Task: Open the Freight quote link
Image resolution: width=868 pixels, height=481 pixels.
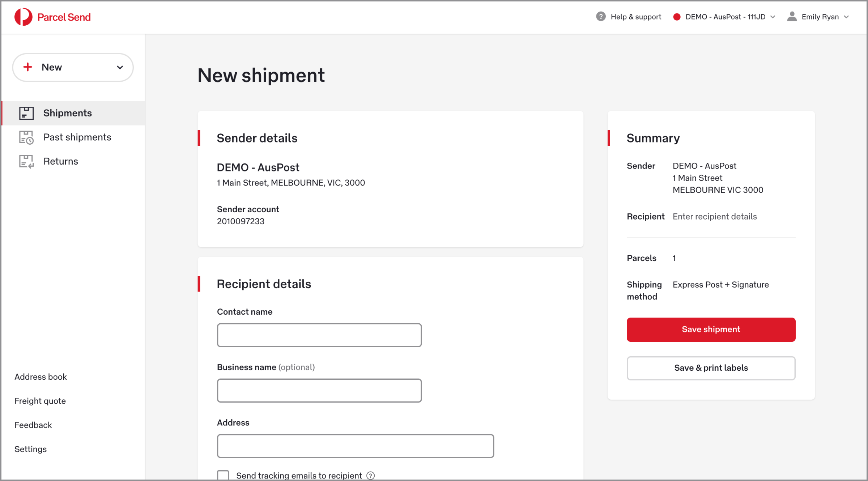Action: [40, 401]
